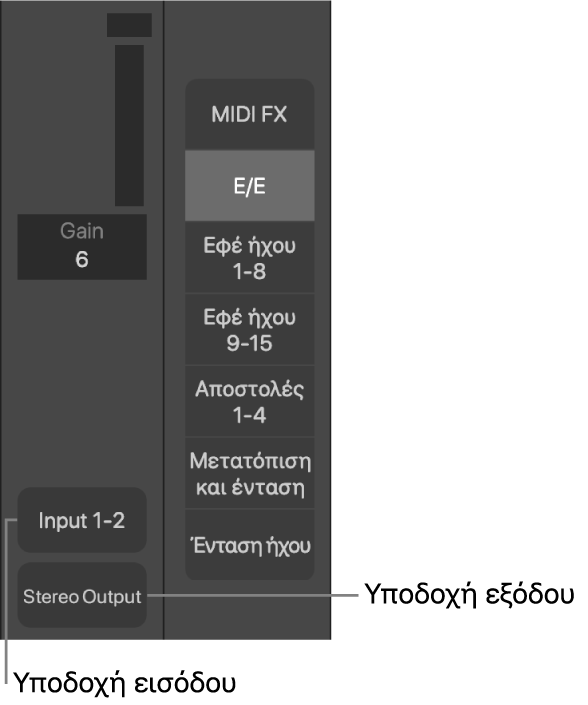This screenshot has height=705, width=588.
Task: Show Εφέ ήχου 9-15 slots
Action: coord(249,330)
